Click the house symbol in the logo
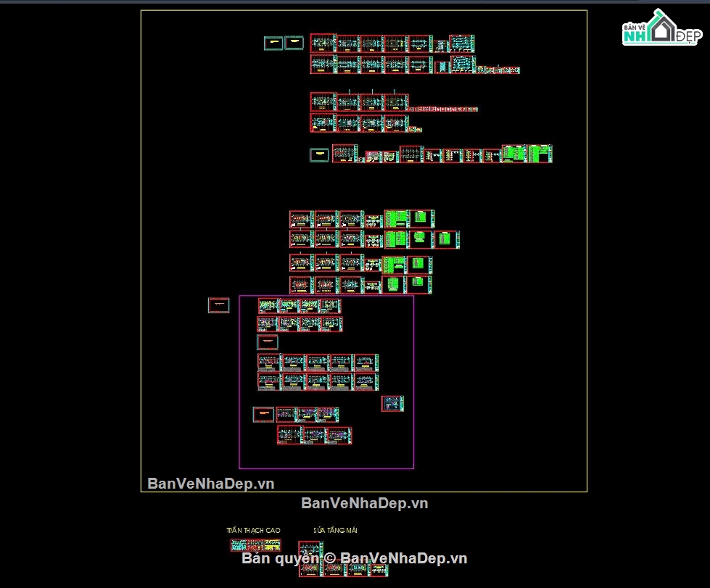Viewport: 710px width, 588px height. coord(662,28)
